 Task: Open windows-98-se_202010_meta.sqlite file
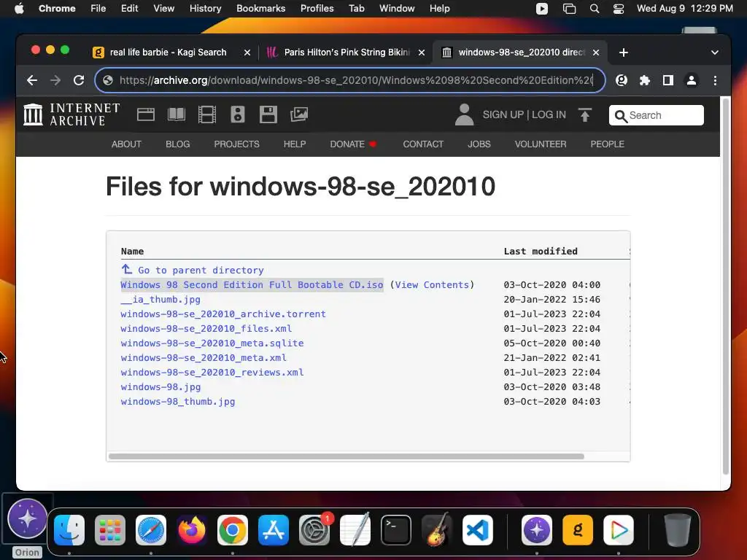(212, 343)
